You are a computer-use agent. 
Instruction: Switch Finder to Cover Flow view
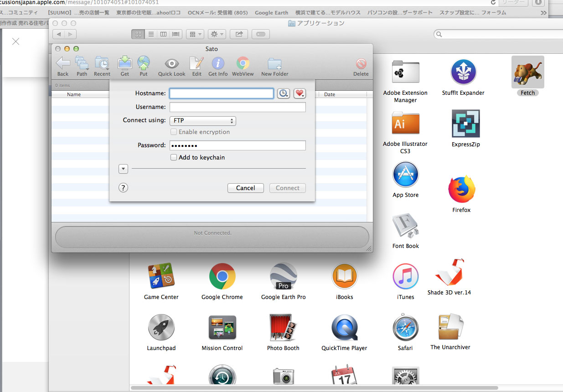[x=176, y=34]
